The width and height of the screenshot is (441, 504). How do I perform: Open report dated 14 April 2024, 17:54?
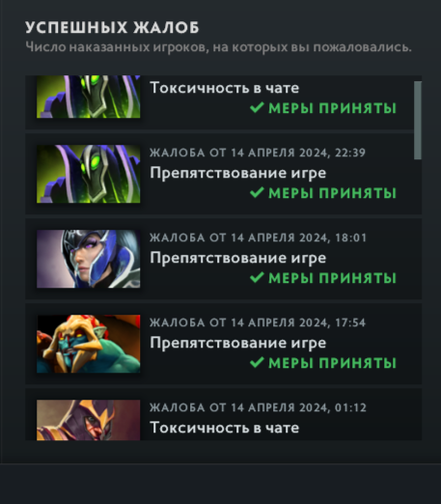coord(223,344)
